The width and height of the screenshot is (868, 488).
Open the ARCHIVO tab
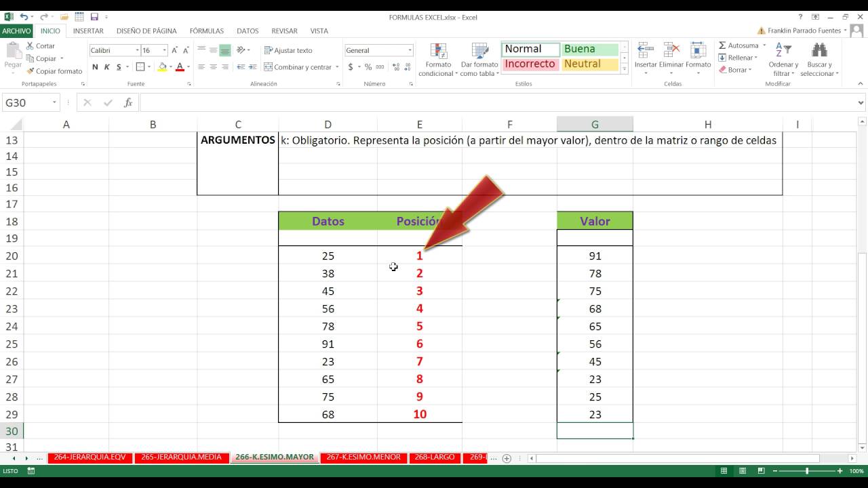click(16, 30)
